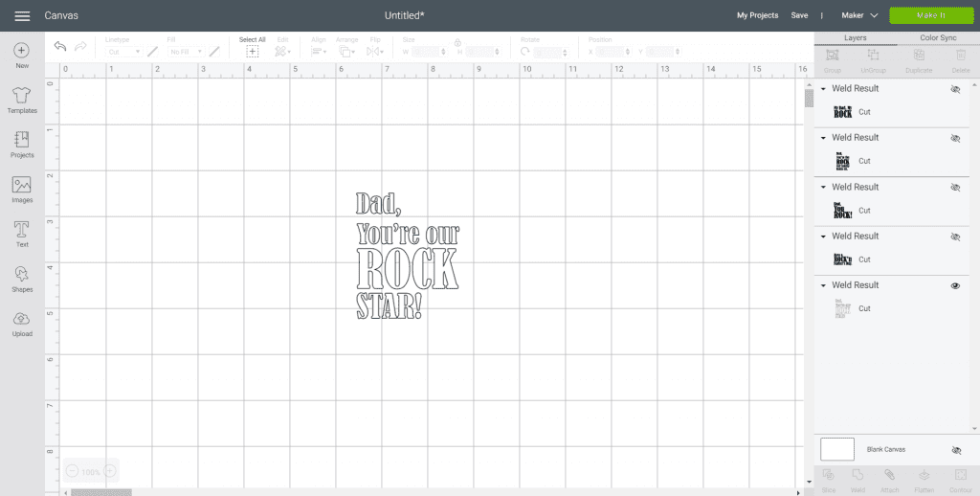Image resolution: width=980 pixels, height=496 pixels.
Task: Show the third Weld Result layer
Action: coord(955,187)
